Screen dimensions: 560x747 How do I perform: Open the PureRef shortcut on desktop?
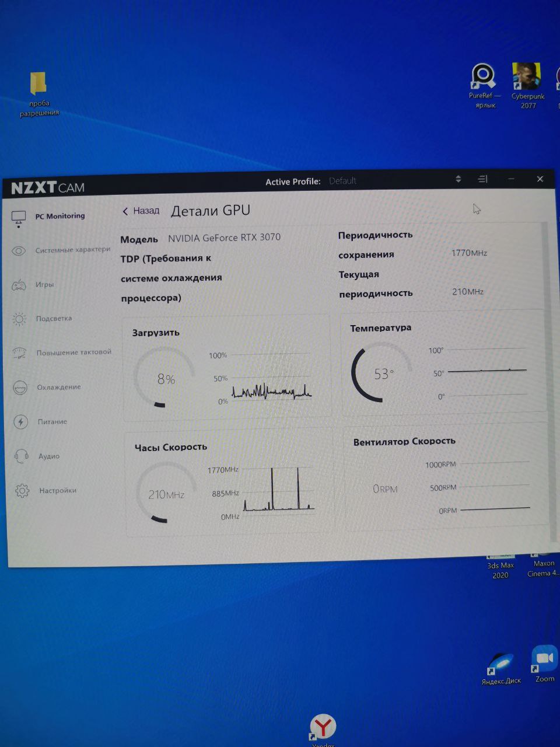484,86
